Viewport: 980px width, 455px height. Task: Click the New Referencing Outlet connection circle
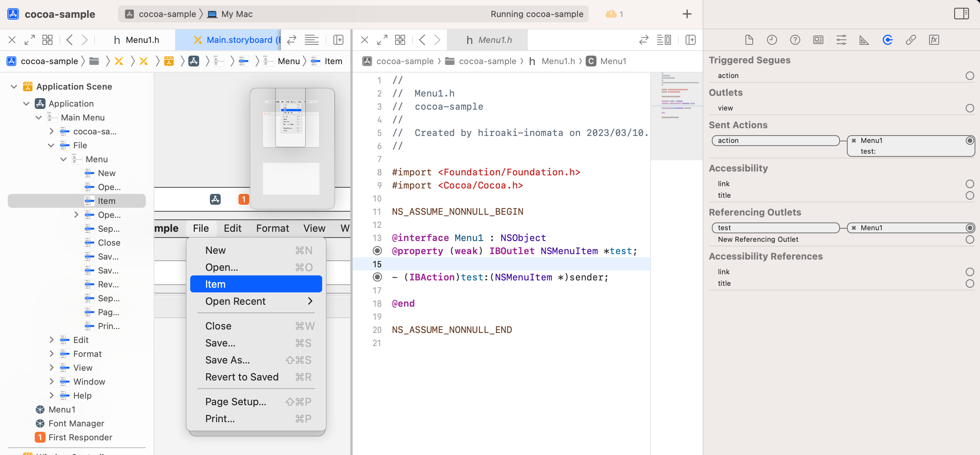(x=970, y=239)
